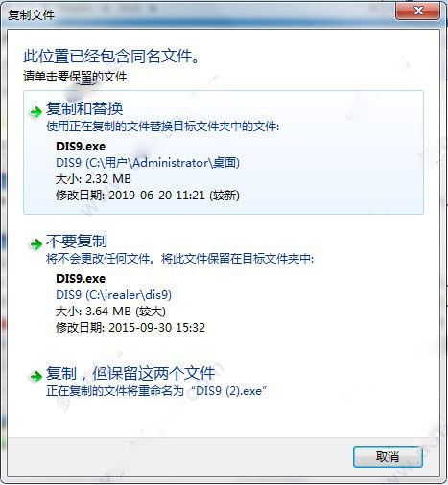448x485 pixels.
Task: Choose the 不要复制 option heading
Action: coord(77,242)
